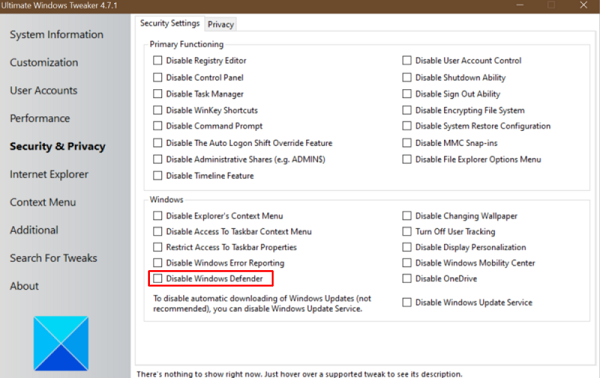The height and width of the screenshot is (378, 600).
Task: Go to the Customization section
Action: (x=44, y=62)
